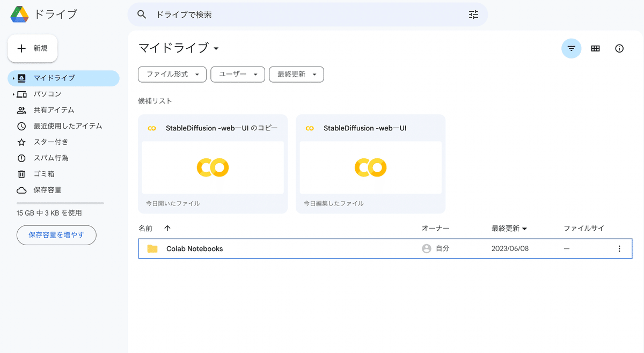Select the Colab Notebooks folder row
Image resolution: width=644 pixels, height=353 pixels.
click(x=385, y=248)
